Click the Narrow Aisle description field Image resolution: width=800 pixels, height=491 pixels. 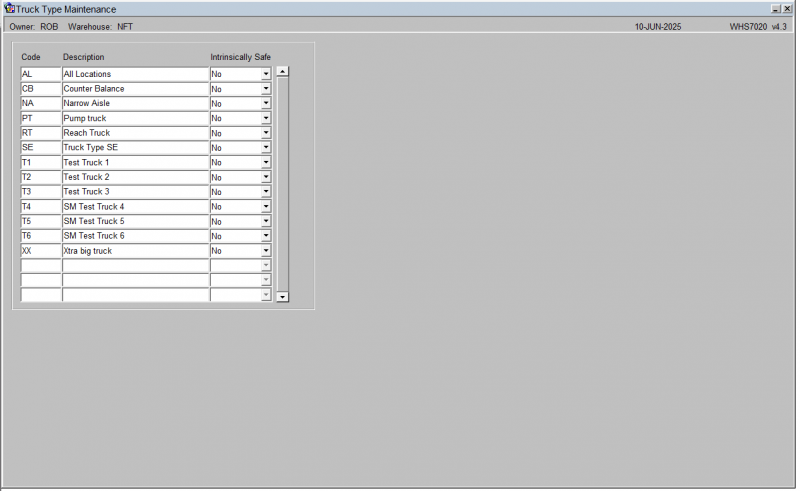pyautogui.click(x=135, y=104)
